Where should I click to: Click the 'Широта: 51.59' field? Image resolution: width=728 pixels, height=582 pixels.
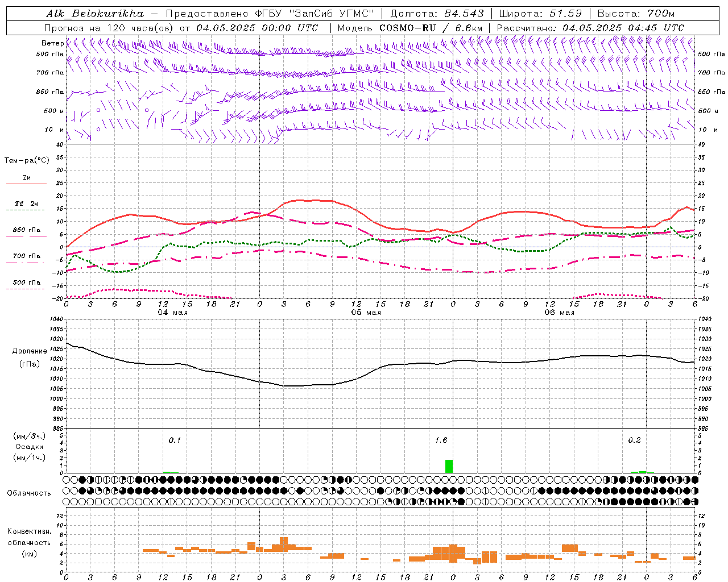540,14
